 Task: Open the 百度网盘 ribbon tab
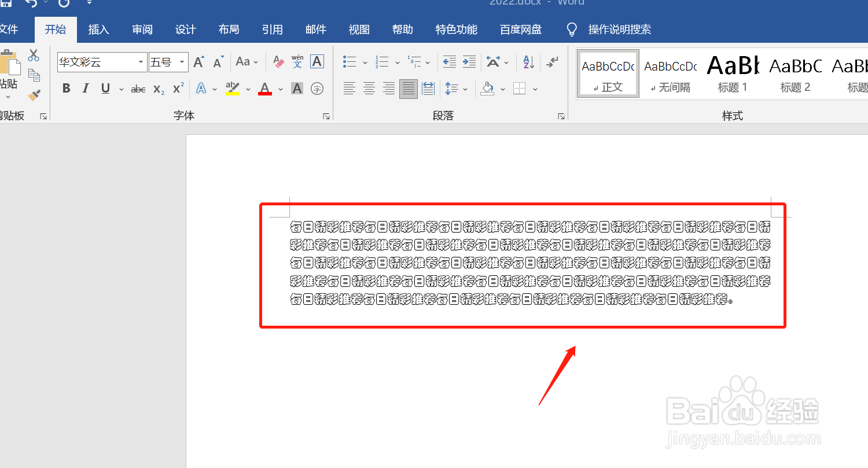tap(520, 29)
